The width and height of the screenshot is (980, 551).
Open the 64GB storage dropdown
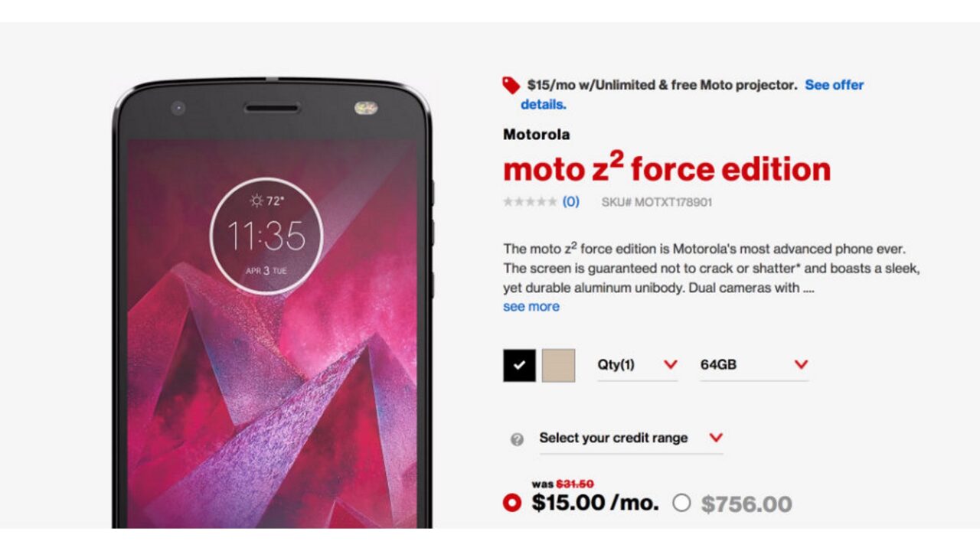point(754,365)
